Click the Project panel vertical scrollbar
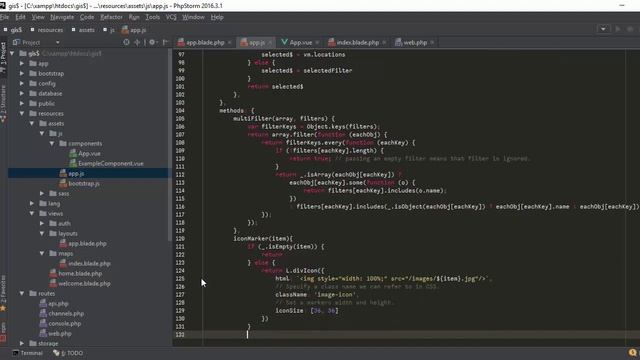 tap(170, 145)
